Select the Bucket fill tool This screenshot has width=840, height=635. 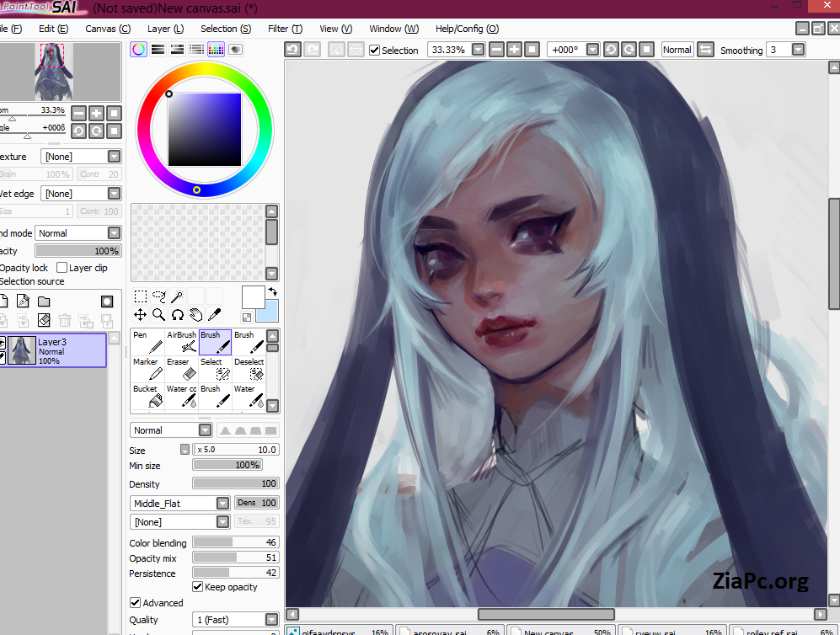[x=146, y=393]
